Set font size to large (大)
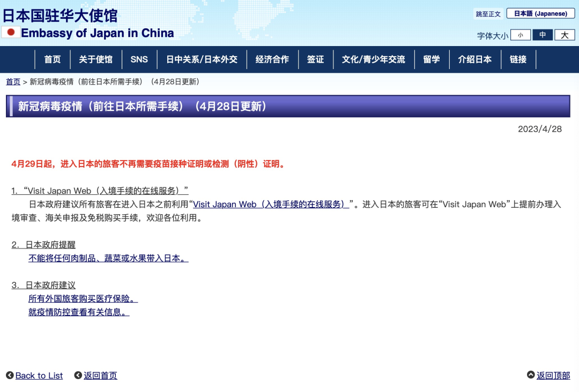Image resolution: width=579 pixels, height=392 pixels. (565, 35)
